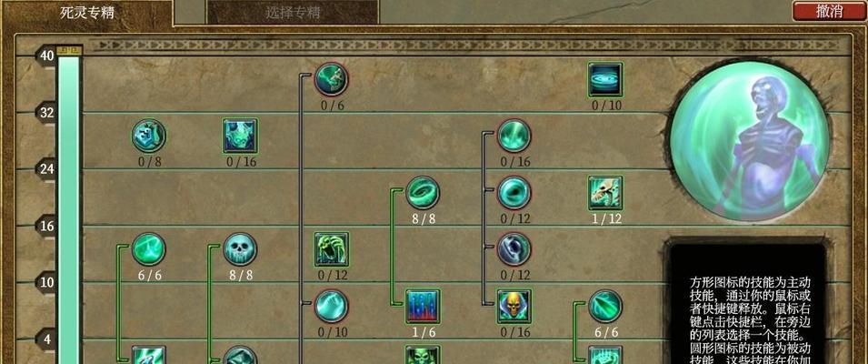Screen dimensions: 868x364
Task: Click the crystal skill icon showing 0/8
Action: pyautogui.click(x=149, y=136)
